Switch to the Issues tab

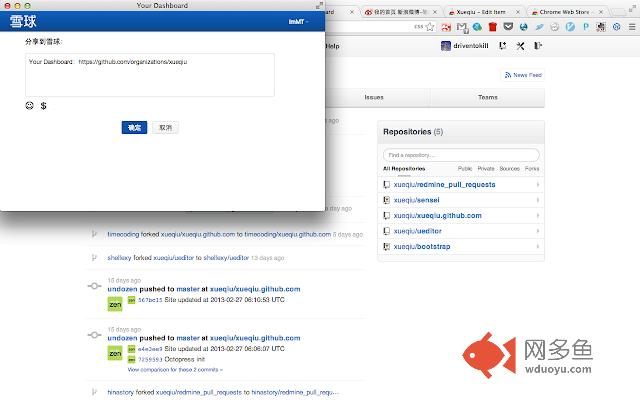(x=374, y=97)
